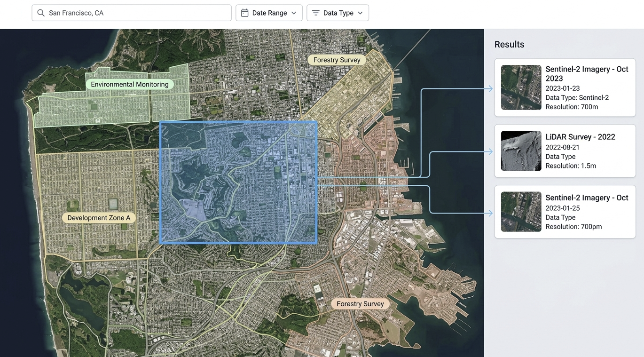The height and width of the screenshot is (357, 644).
Task: Click the yellow Forestry Survey label
Action: 337,60
